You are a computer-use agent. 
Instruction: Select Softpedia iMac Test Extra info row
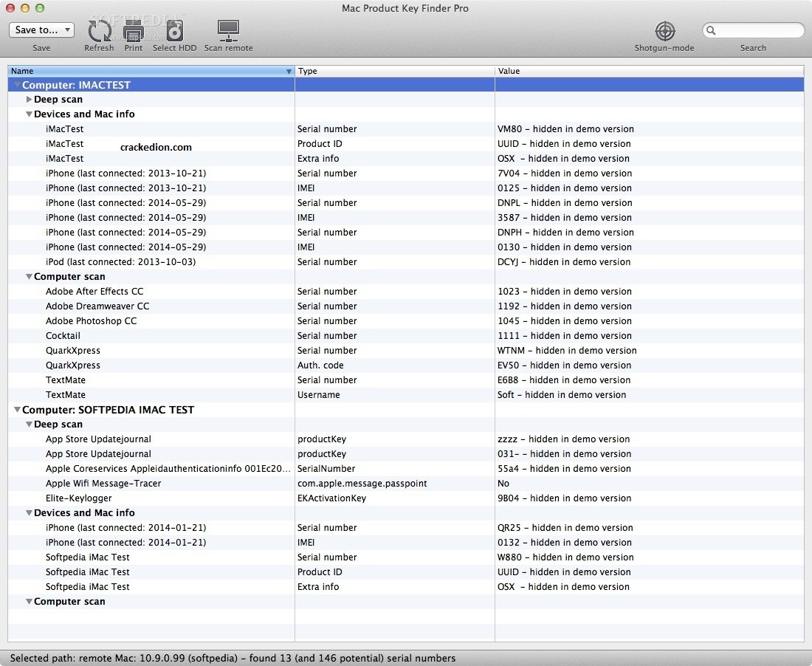[x=406, y=587]
